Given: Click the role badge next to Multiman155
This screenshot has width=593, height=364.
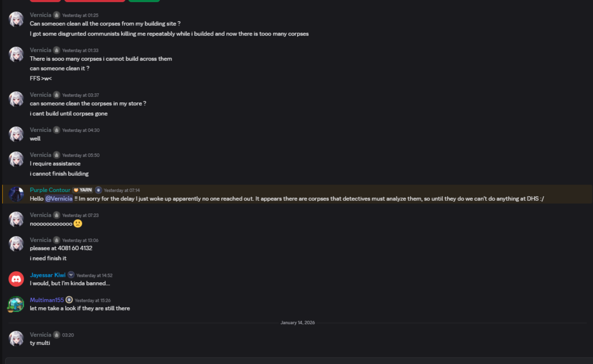Looking at the screenshot, I should click(69, 300).
